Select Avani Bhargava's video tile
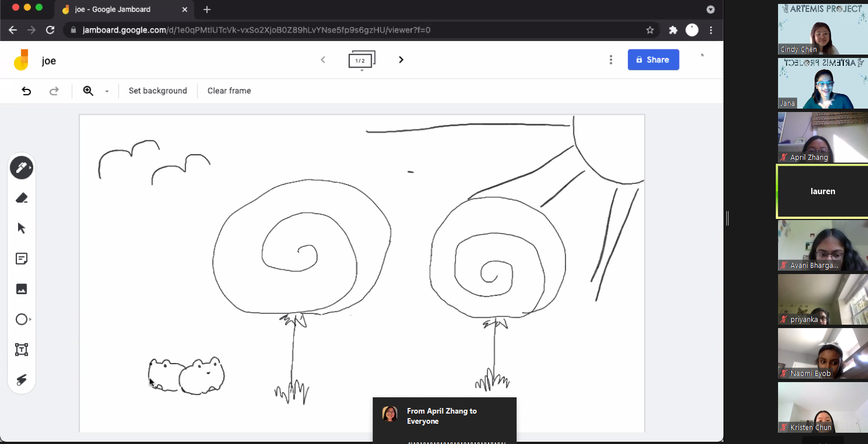 click(x=823, y=245)
